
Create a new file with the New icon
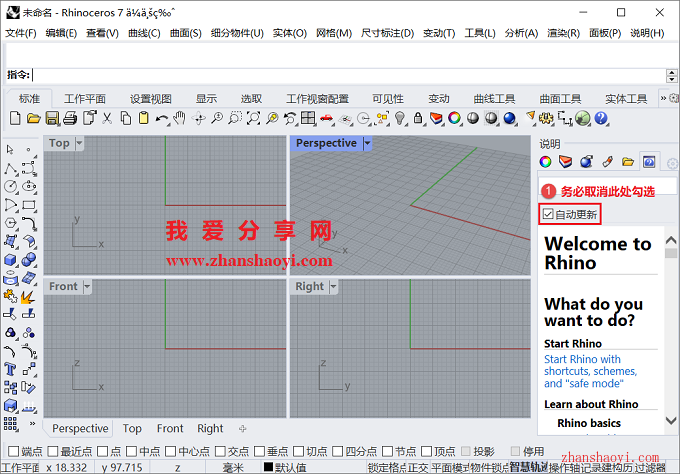pos(15,118)
